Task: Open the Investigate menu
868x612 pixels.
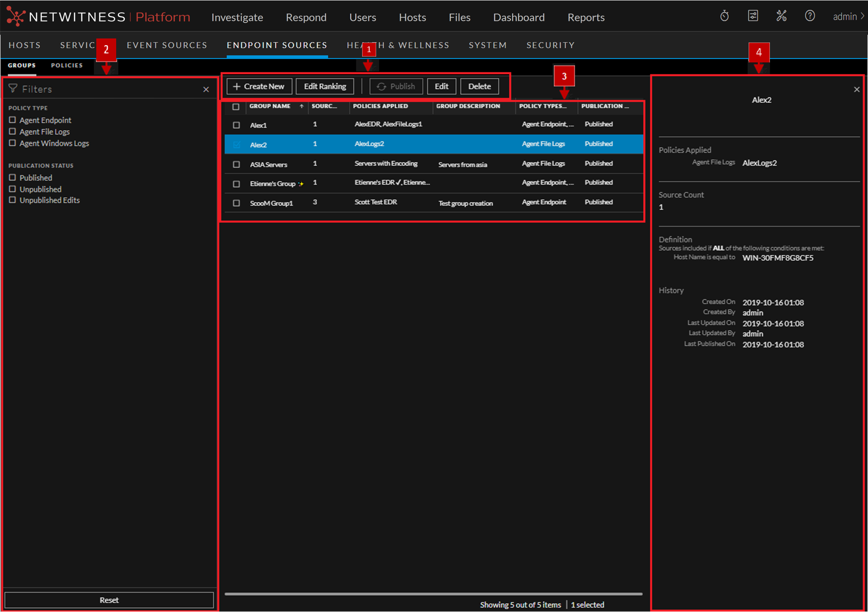Action: 237,17
